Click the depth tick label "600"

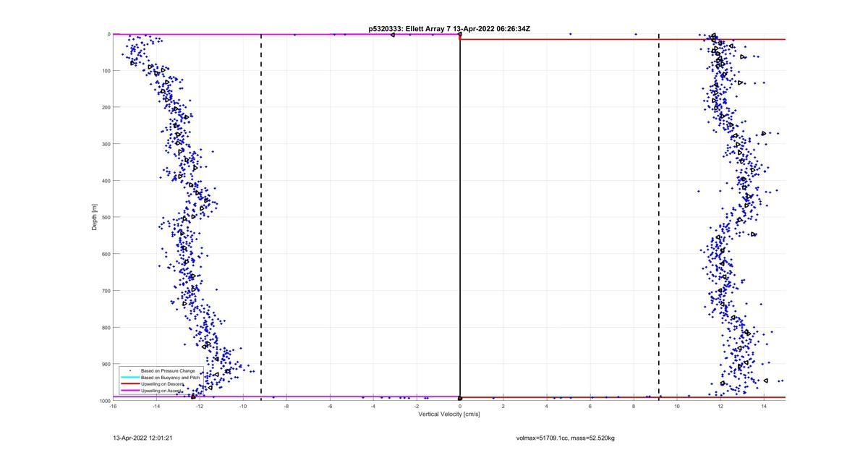[x=106, y=254]
